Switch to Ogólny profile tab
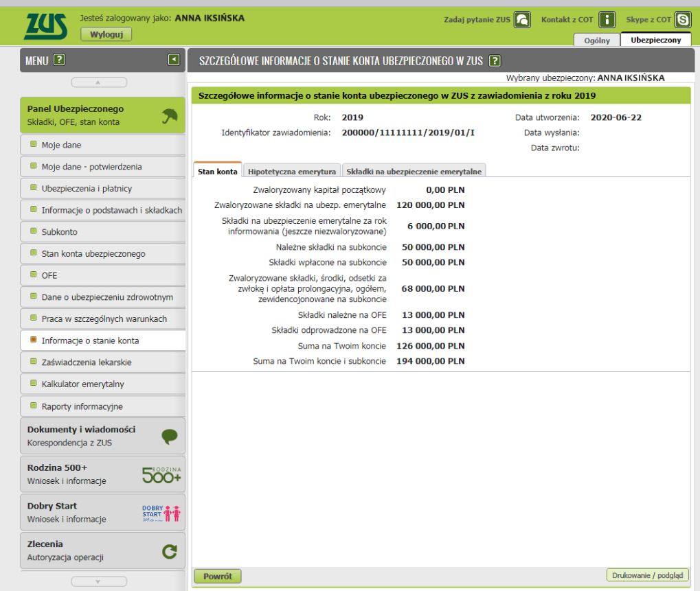Screen dimensions: 700x591 coord(596,41)
